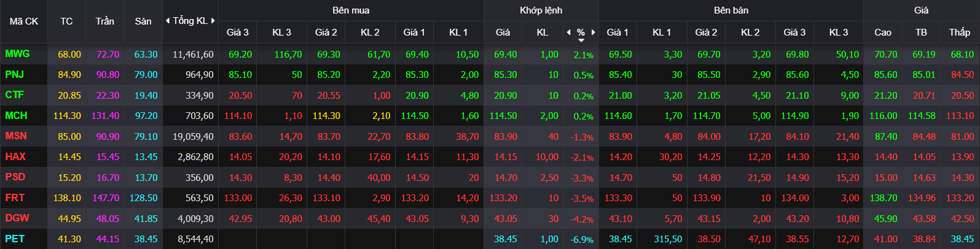Open the MSN stock symbol

pyautogui.click(x=16, y=136)
